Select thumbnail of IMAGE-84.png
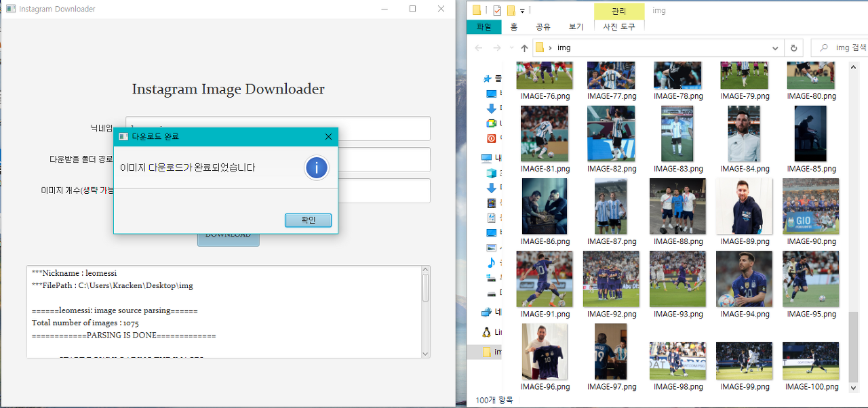 click(744, 134)
